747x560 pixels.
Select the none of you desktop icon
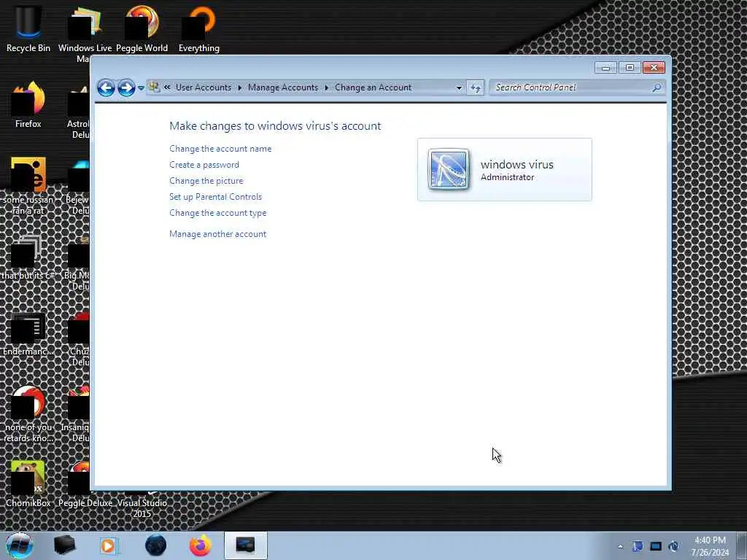[28, 413]
